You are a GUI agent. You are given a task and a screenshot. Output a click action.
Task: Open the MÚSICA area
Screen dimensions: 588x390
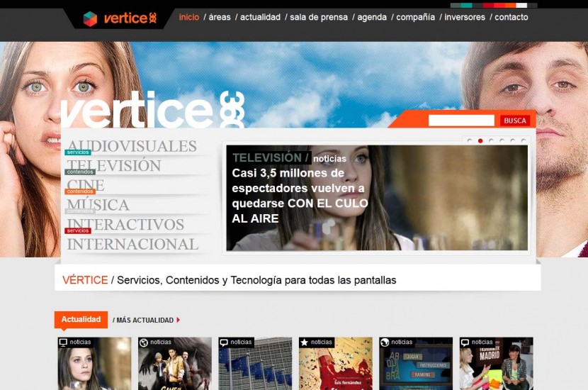pyautogui.click(x=98, y=205)
